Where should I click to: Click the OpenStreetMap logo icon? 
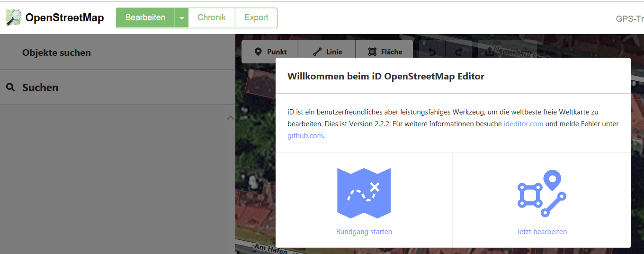(13, 18)
